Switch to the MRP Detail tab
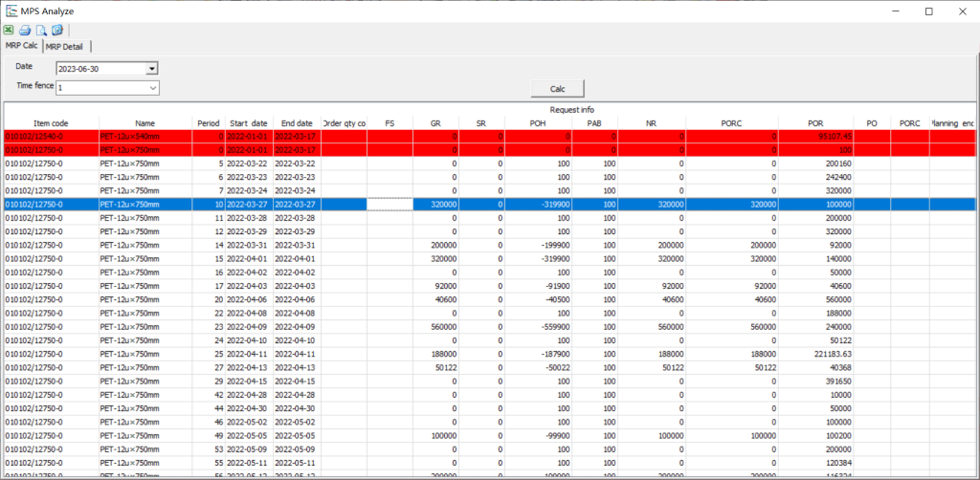This screenshot has width=980, height=480. pos(66,46)
